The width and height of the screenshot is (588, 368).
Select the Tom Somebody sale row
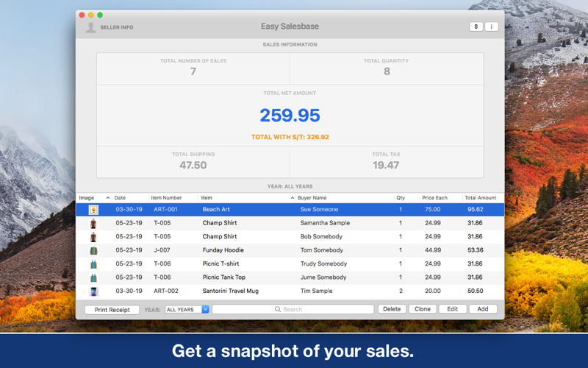point(290,250)
